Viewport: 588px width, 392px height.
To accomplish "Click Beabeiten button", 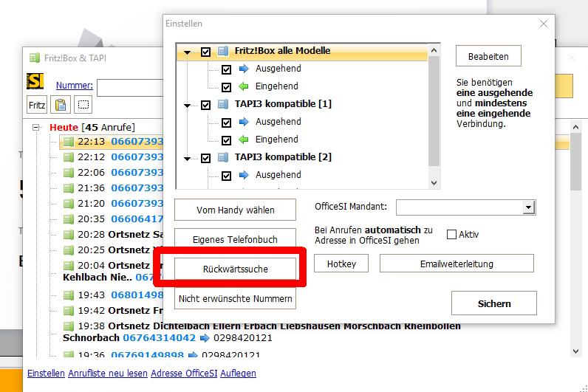I will coord(488,56).
